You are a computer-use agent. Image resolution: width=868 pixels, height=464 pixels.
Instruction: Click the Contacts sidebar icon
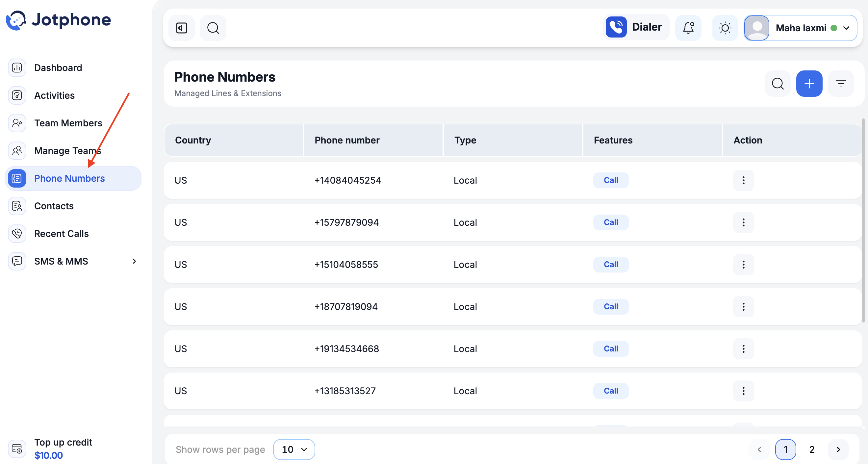17,206
